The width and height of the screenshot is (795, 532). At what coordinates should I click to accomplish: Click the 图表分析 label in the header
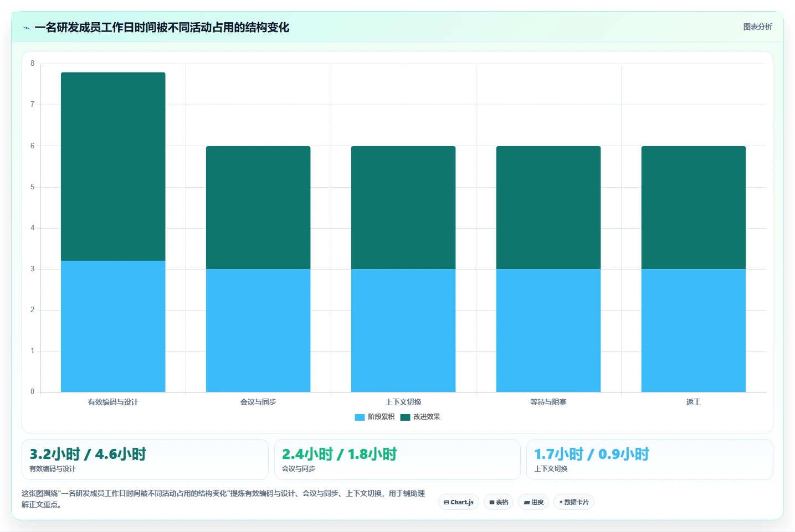coord(757,27)
